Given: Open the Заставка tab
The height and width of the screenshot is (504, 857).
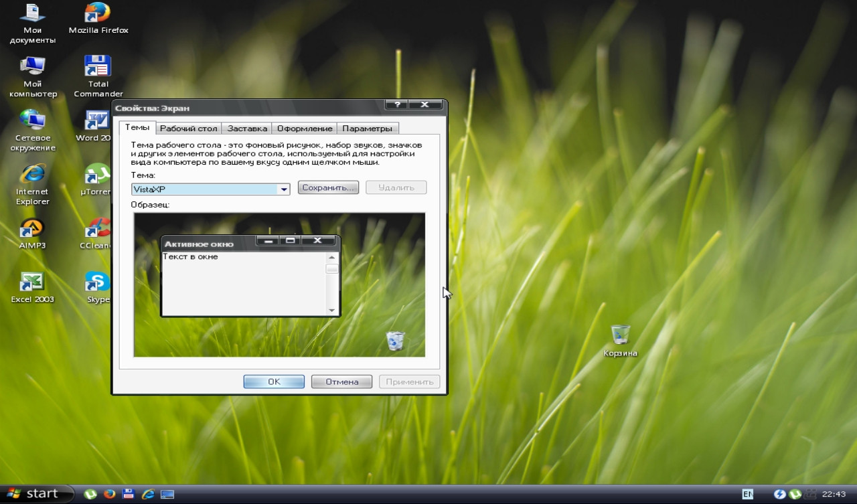Looking at the screenshot, I should 247,129.
